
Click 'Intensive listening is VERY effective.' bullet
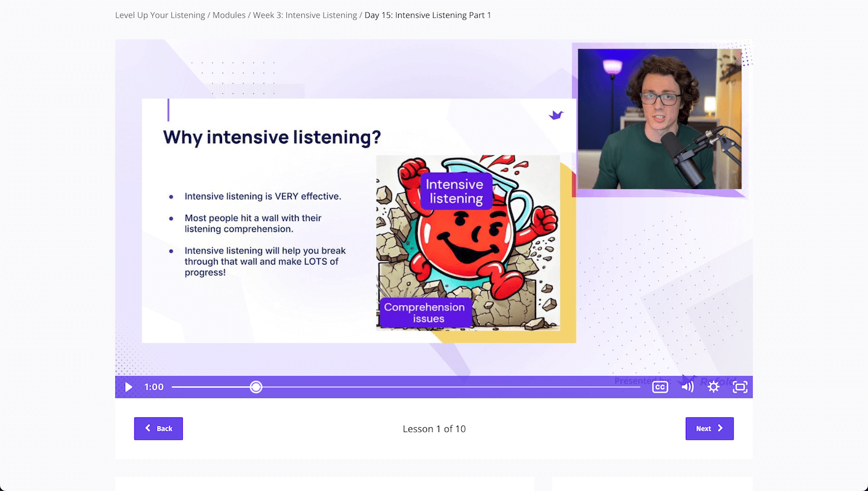click(263, 196)
